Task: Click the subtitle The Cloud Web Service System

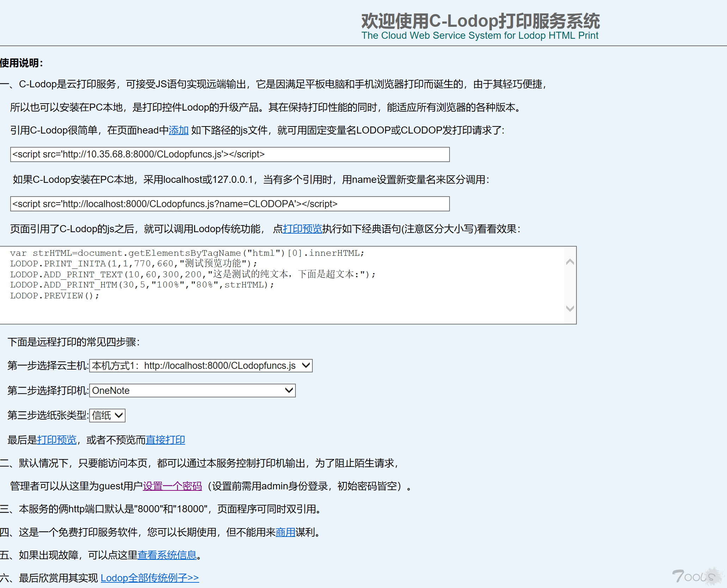Action: pos(480,36)
